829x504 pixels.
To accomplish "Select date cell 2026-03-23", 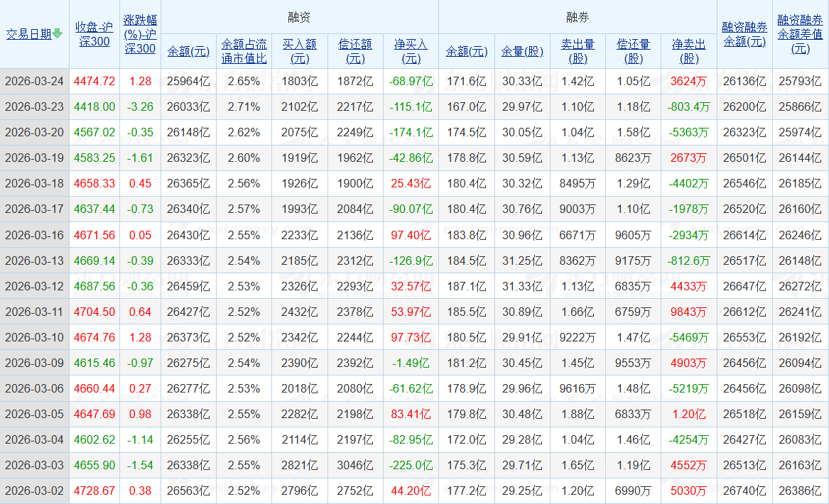I will pos(34,106).
